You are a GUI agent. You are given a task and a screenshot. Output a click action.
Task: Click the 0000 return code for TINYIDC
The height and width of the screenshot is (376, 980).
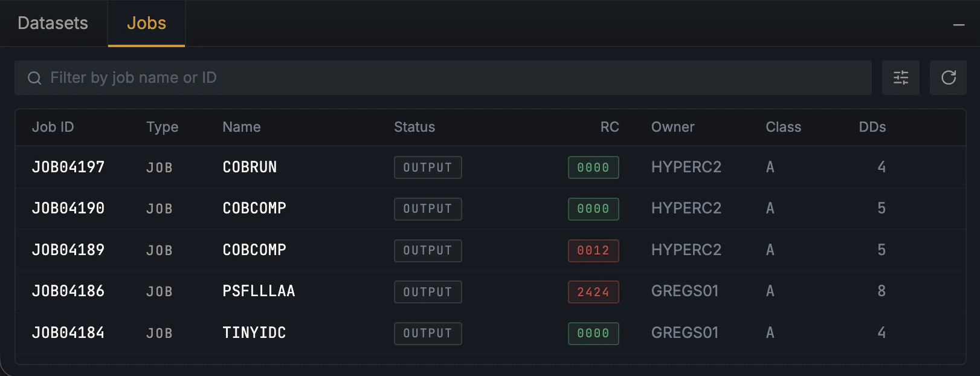[593, 333]
